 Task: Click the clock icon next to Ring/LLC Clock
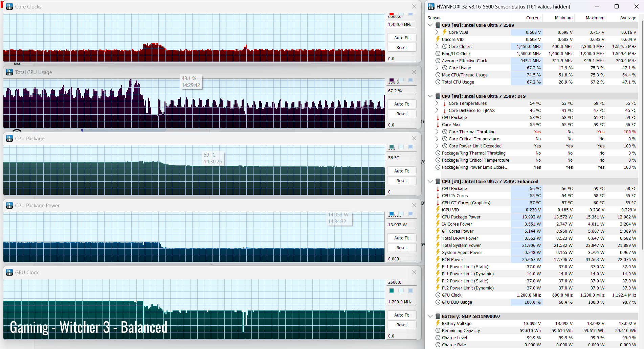coord(438,53)
